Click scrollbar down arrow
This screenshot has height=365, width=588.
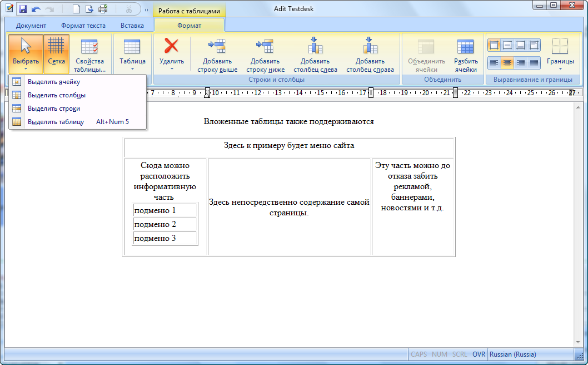(578, 342)
